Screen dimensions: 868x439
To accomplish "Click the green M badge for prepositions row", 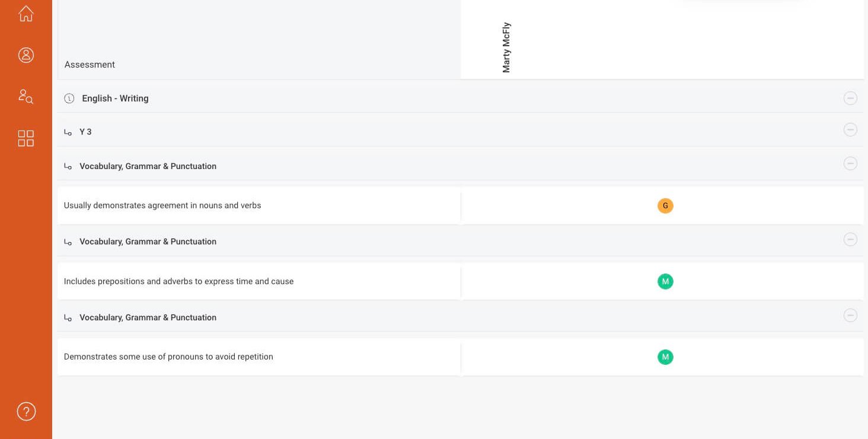I will pos(665,282).
